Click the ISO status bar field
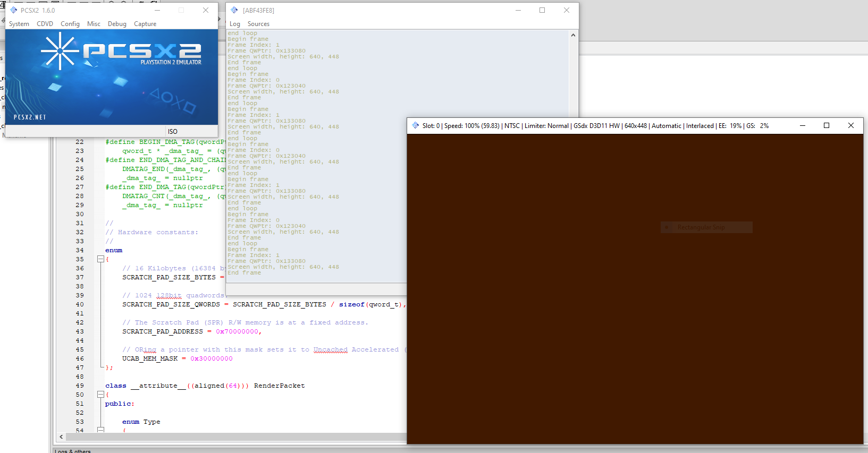The width and height of the screenshot is (868, 453). pos(173,131)
